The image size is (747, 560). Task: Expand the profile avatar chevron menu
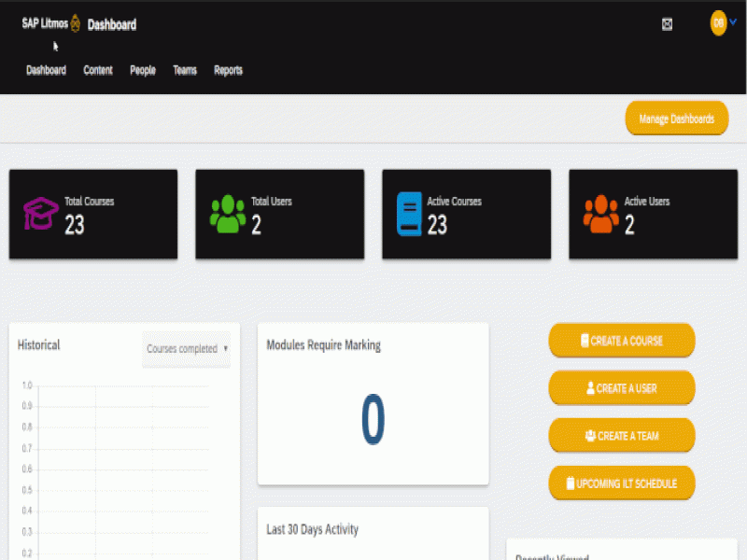click(732, 23)
